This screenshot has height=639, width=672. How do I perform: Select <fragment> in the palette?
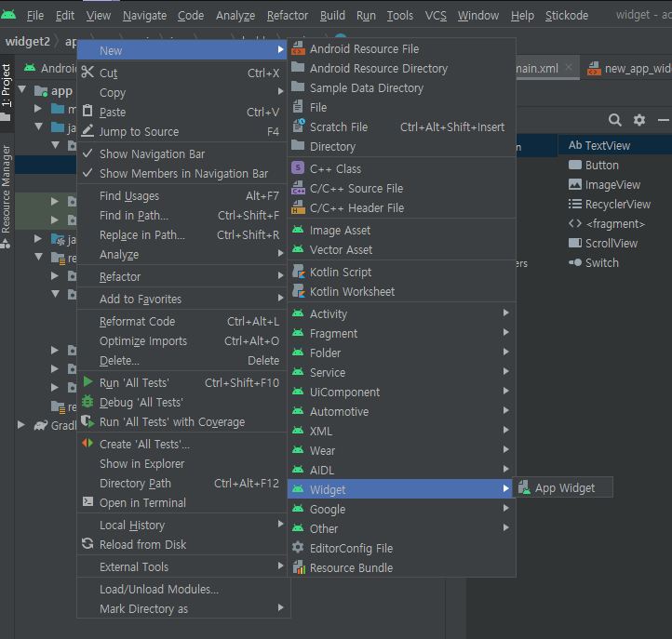tap(614, 224)
